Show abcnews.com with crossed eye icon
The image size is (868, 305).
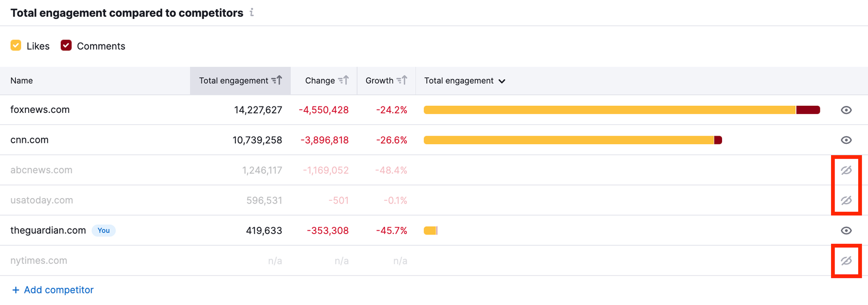pos(846,170)
